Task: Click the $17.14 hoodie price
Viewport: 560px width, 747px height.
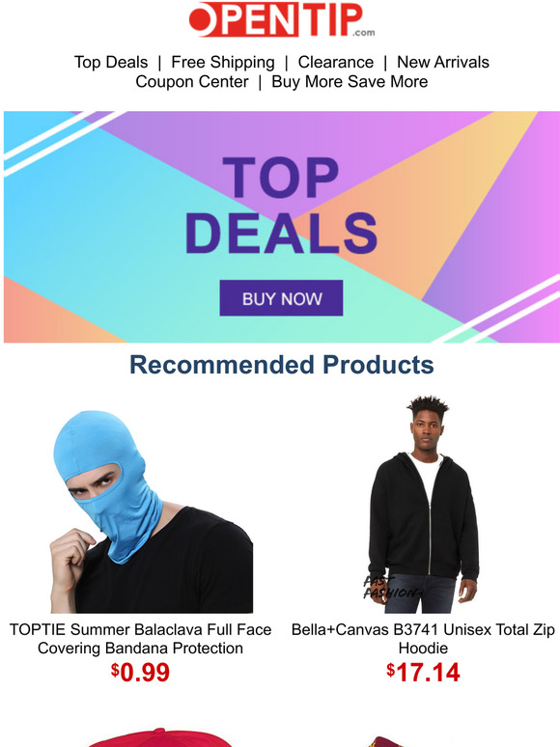Action: coord(423,673)
